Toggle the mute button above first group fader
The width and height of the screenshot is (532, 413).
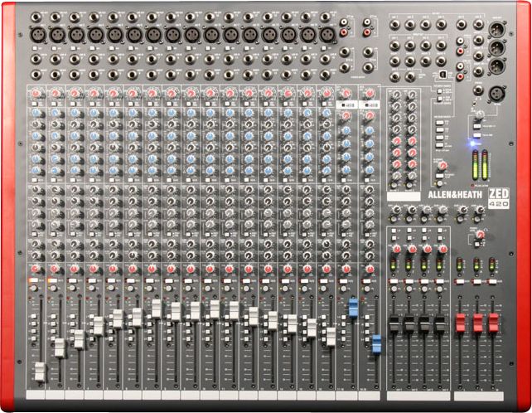(x=394, y=281)
